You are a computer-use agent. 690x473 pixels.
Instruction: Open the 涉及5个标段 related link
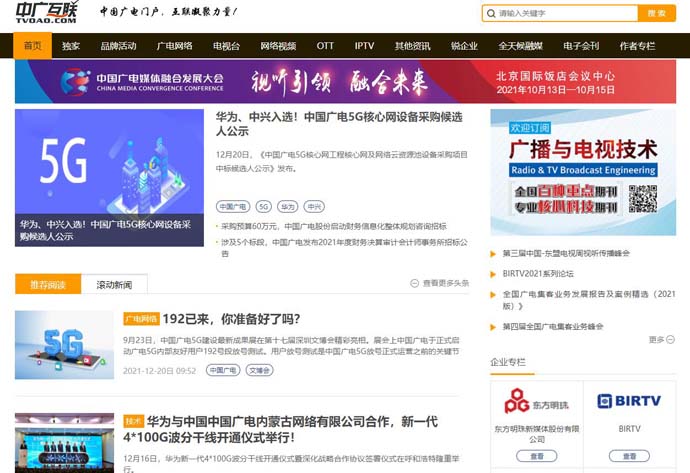coord(344,248)
